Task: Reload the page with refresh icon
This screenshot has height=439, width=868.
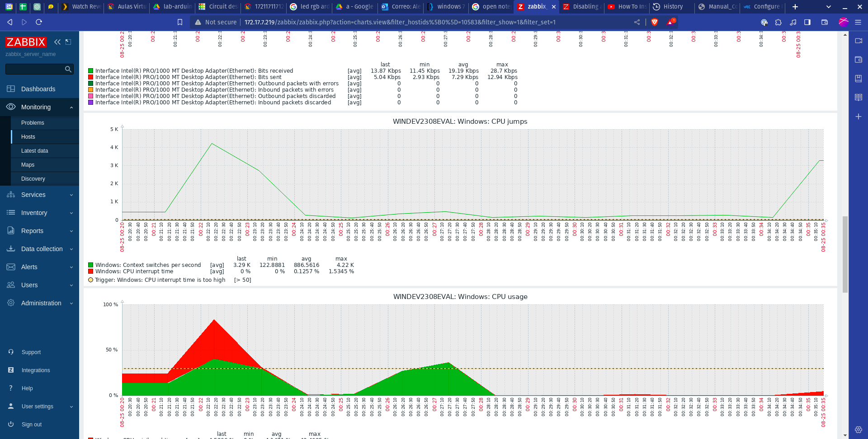Action: (39, 22)
